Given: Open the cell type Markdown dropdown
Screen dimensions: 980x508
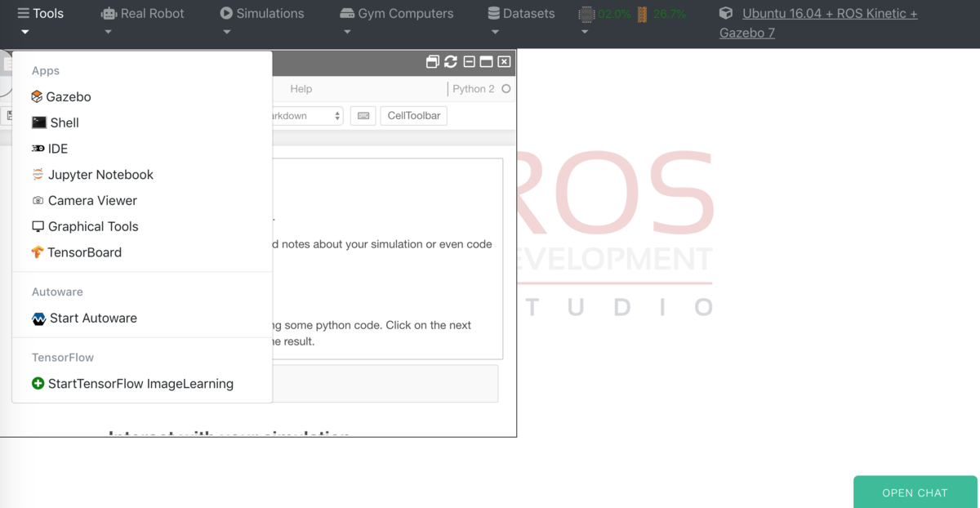Looking at the screenshot, I should (x=306, y=116).
